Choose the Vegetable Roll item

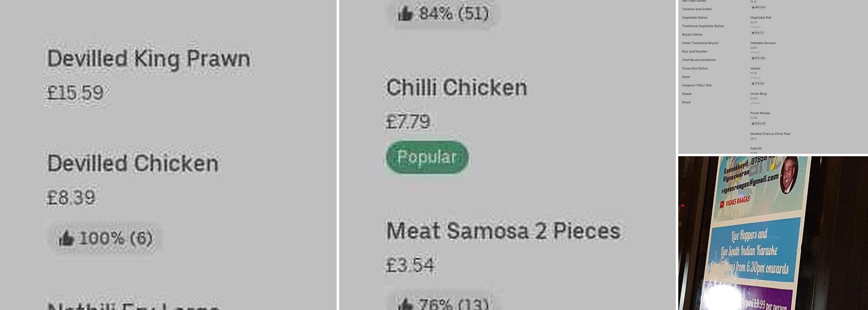tap(761, 17)
